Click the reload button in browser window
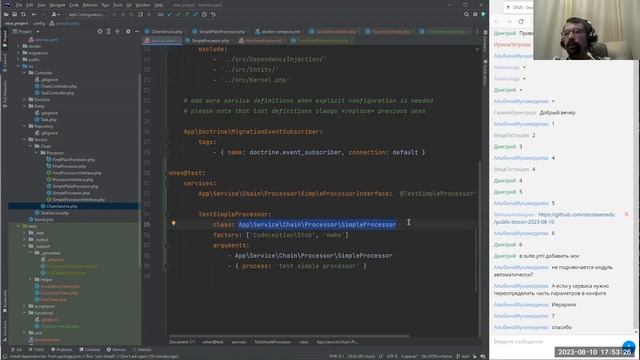Viewport: 640px width, 360px height. pyautogui.click(x=521, y=22)
